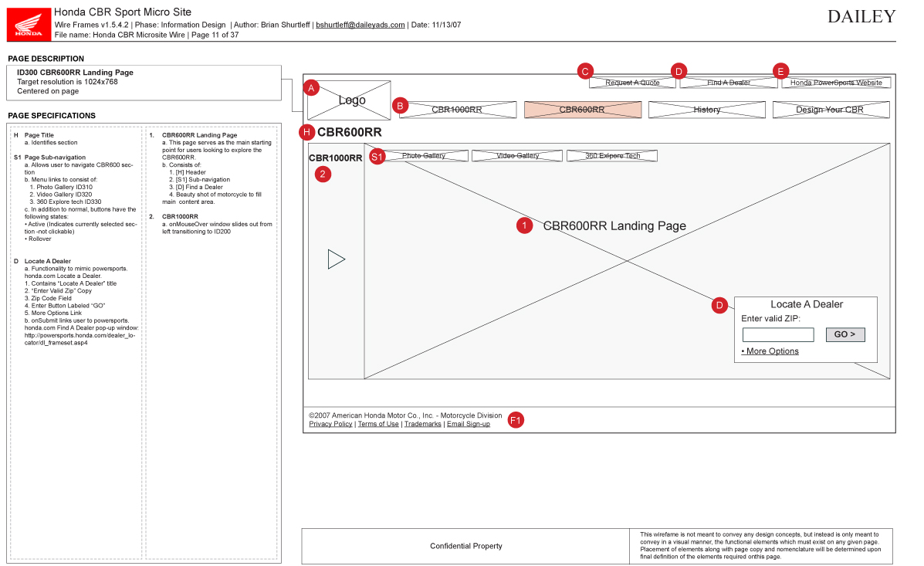Click the red H annotation marker

pyautogui.click(x=307, y=132)
